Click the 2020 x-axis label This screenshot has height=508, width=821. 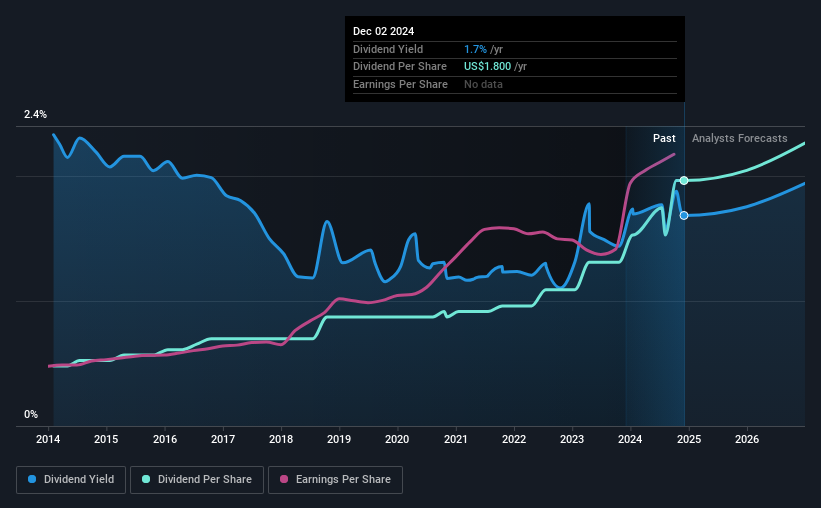397,439
